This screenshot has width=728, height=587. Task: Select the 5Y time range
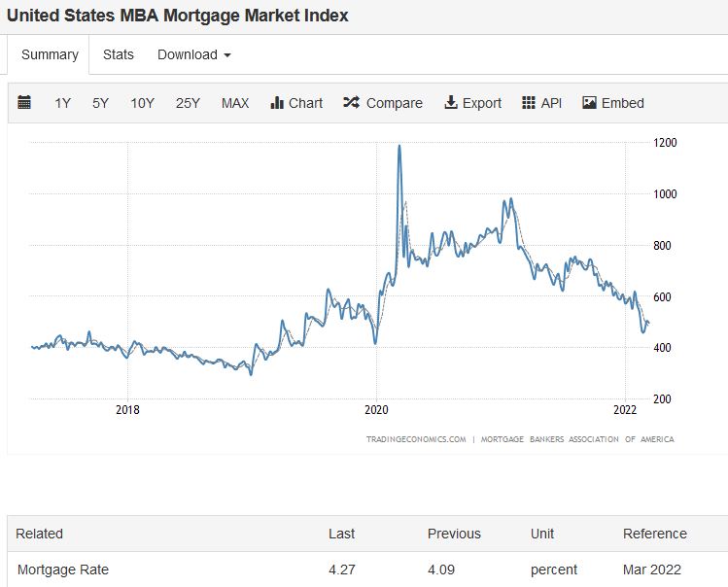point(101,103)
